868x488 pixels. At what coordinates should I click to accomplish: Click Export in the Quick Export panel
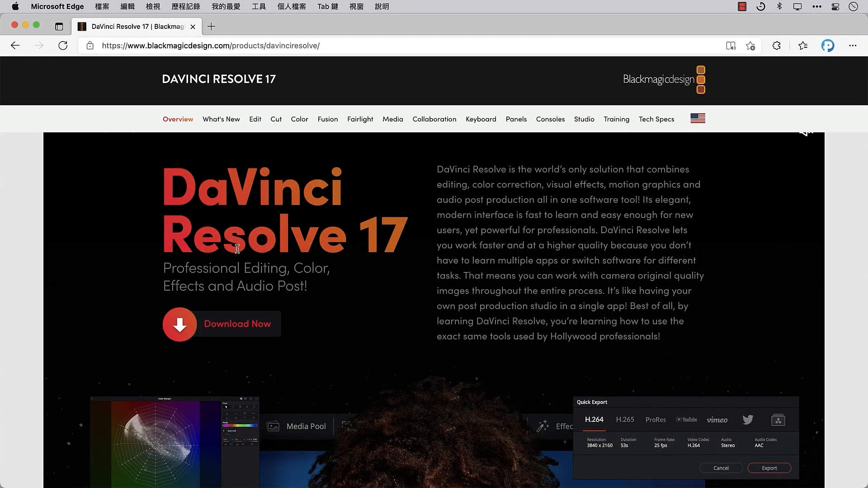769,468
